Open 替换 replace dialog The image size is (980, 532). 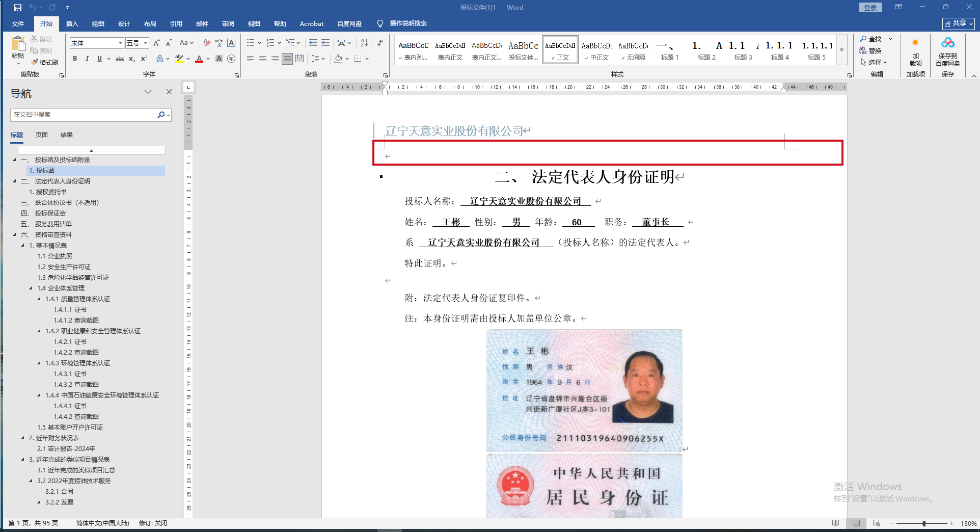pos(870,50)
